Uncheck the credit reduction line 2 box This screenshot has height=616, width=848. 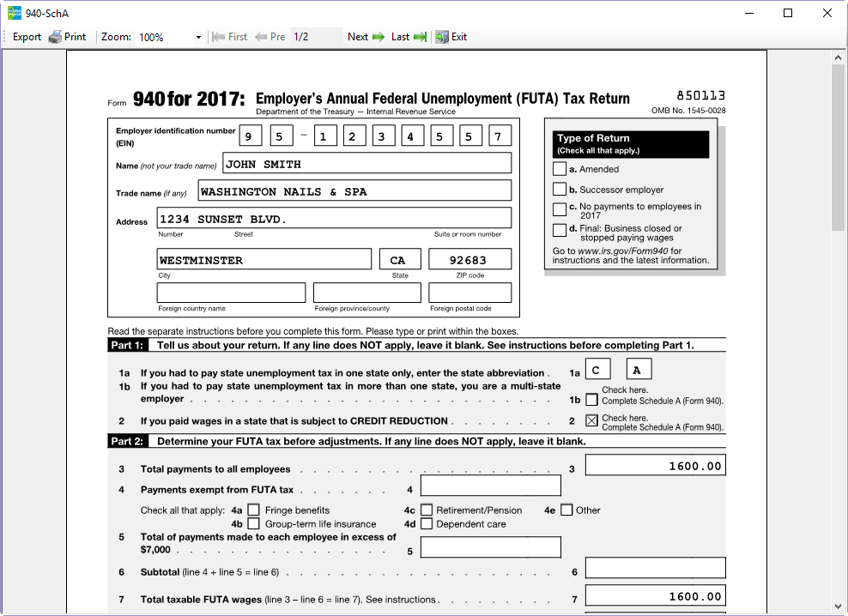click(x=591, y=421)
